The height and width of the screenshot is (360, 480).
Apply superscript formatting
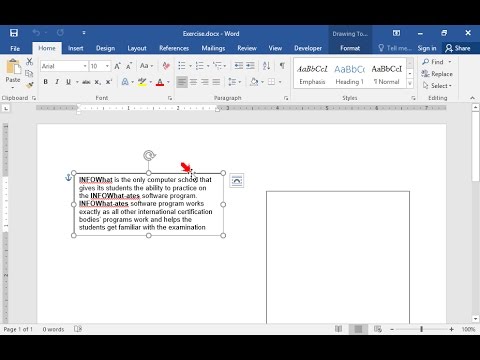tap(109, 82)
